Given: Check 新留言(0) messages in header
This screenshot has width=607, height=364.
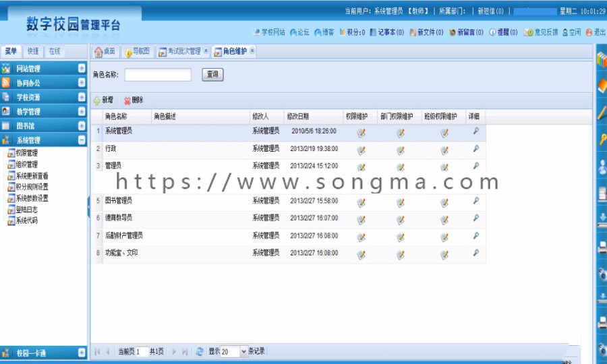Looking at the screenshot, I should point(467,32).
